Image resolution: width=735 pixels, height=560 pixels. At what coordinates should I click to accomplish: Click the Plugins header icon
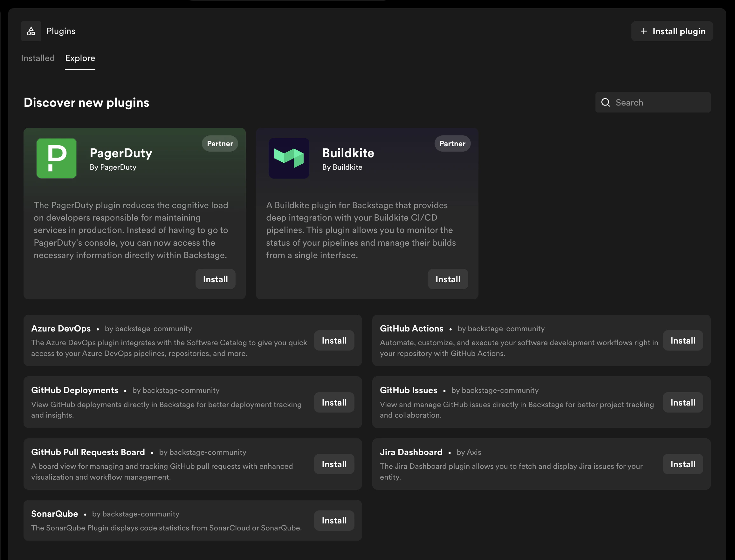tap(31, 31)
